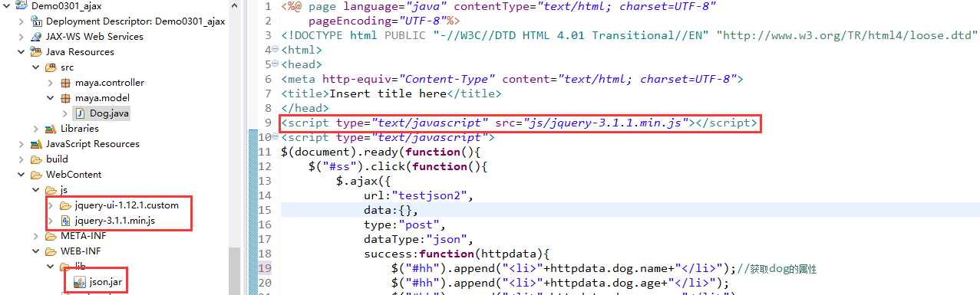
Task: Click the Libraries icon in tree
Action: (x=51, y=128)
